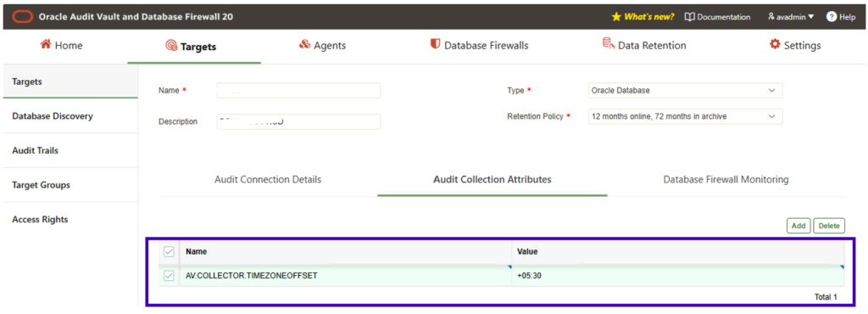Image resolution: width=868 pixels, height=314 pixels.
Task: Open Audit Trails in the sidebar
Action: [x=70, y=150]
